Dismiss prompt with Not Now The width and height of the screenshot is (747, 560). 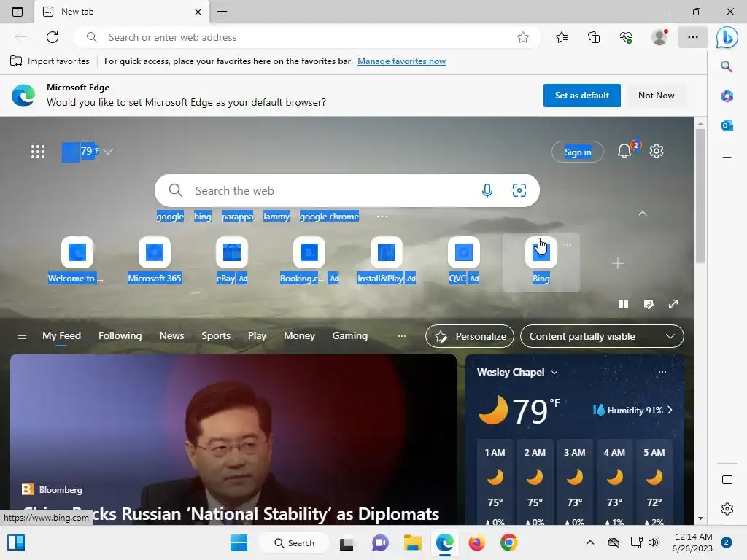coord(656,96)
